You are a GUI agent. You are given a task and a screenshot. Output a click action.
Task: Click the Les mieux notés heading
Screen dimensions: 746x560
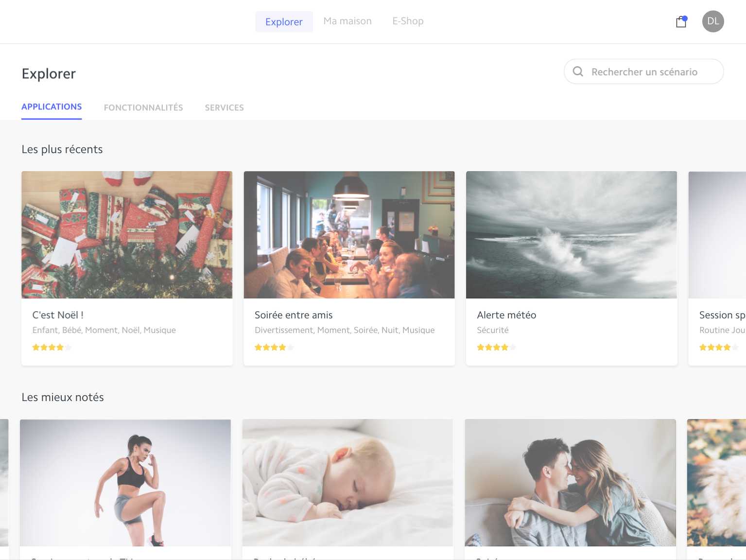[x=63, y=397]
